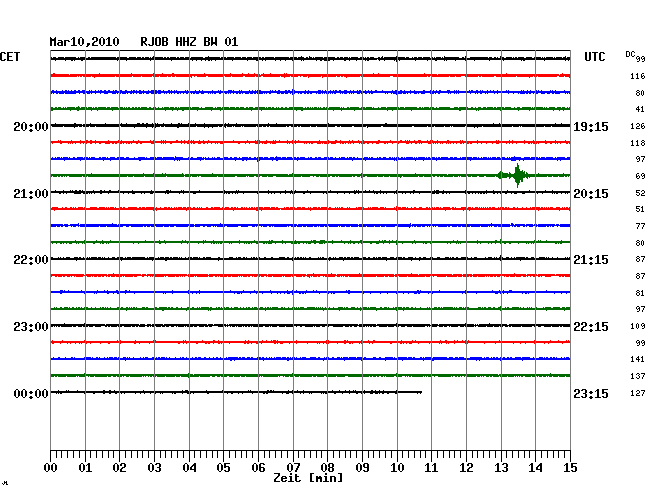Click the 13 minute axis tick label

(x=501, y=468)
